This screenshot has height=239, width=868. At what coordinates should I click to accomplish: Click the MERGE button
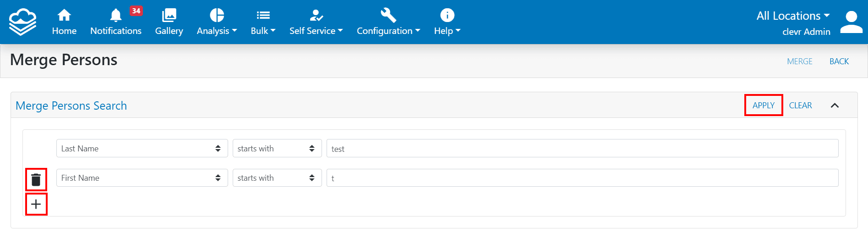coord(799,61)
